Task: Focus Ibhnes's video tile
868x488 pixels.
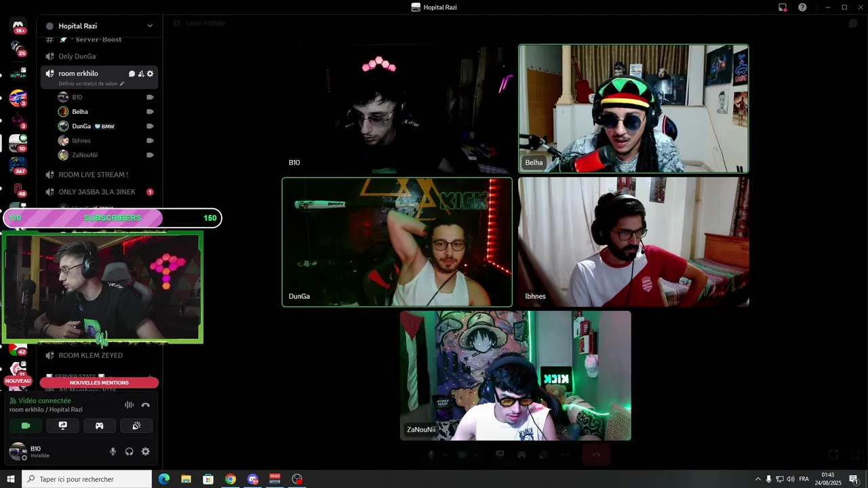Action: (x=634, y=242)
